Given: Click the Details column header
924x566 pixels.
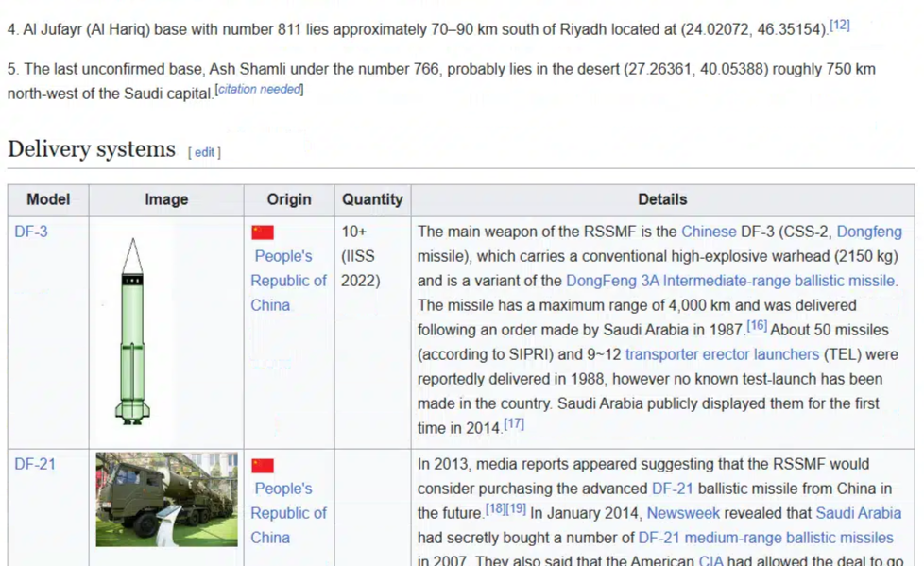Looking at the screenshot, I should coord(662,200).
